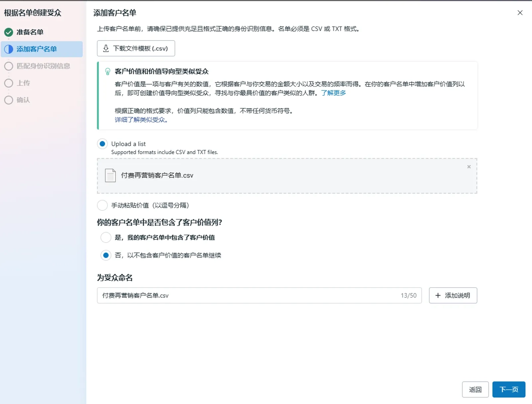Click the 下一页 button
This screenshot has height=404, width=532.
[509, 389]
